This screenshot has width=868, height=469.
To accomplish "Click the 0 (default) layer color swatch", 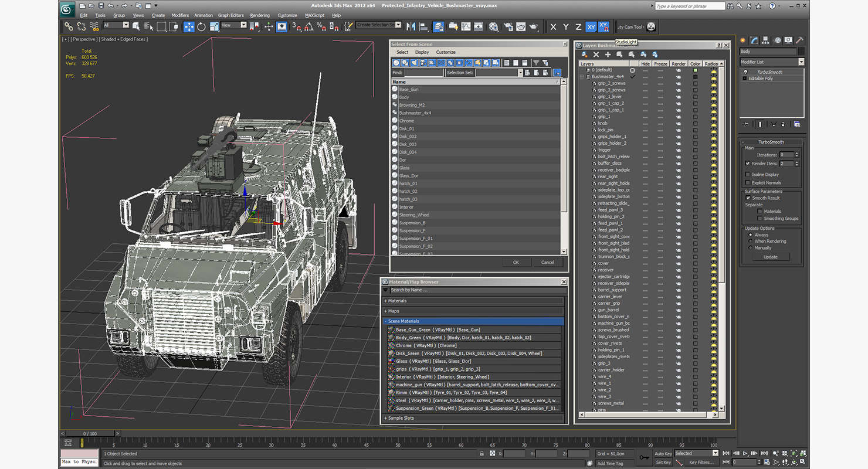I will [696, 70].
